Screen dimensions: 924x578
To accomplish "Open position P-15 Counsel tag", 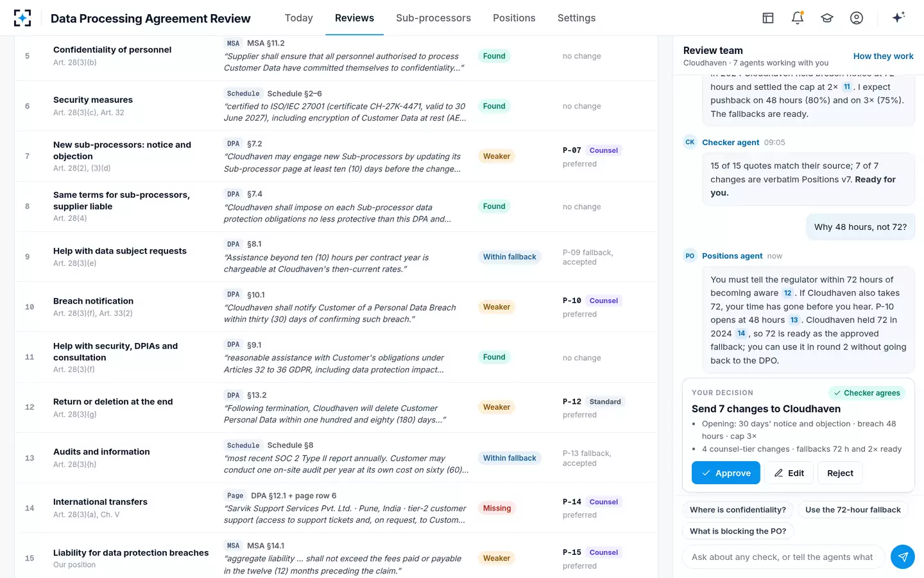I will (604, 552).
